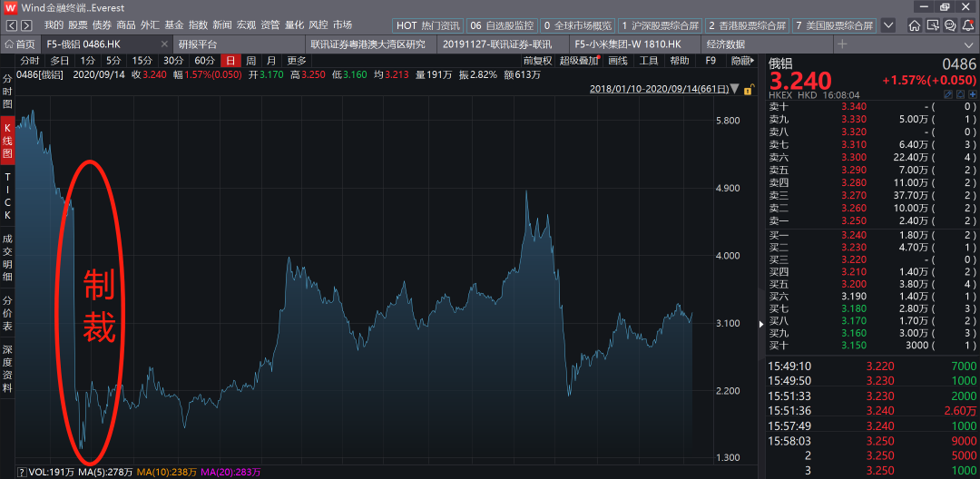Screen dimensions: 980x479
Task: Open the 深度资料 side tab
Action: [x=7, y=368]
